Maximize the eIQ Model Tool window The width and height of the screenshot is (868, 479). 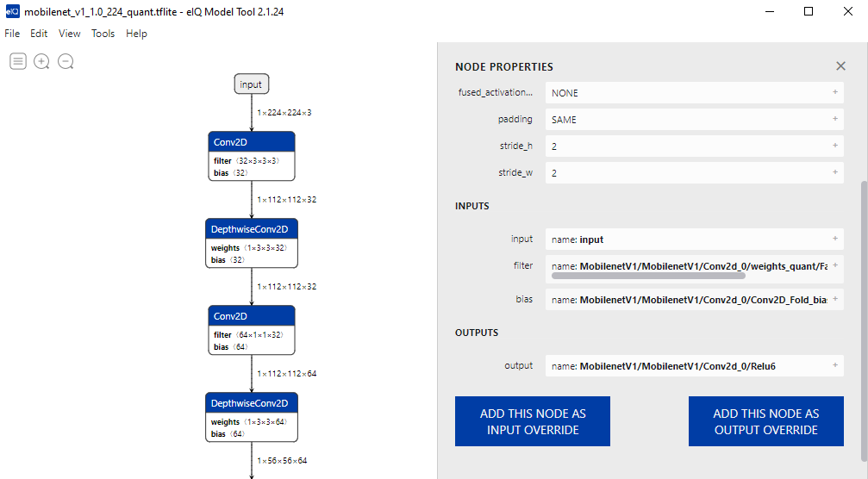(809, 11)
